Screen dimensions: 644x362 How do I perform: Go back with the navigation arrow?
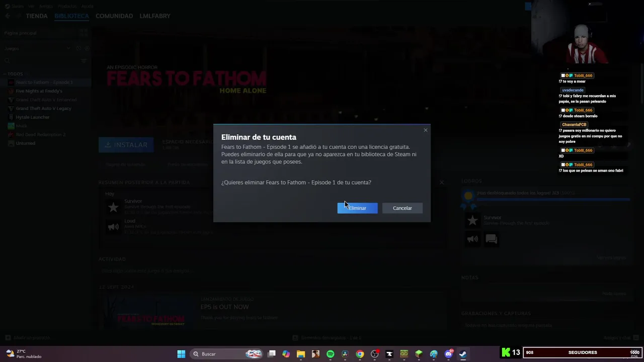[x=8, y=16]
